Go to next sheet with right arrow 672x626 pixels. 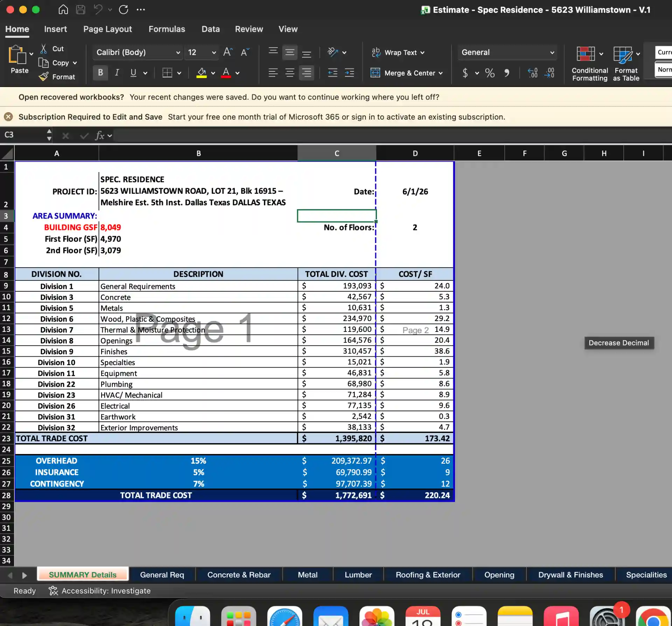tap(24, 575)
